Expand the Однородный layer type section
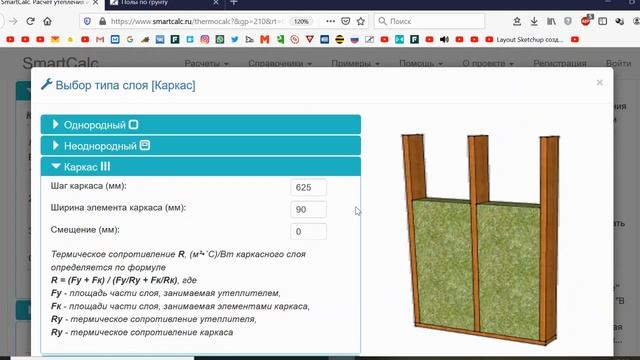Viewport: 640px width, 360px height. click(x=201, y=124)
